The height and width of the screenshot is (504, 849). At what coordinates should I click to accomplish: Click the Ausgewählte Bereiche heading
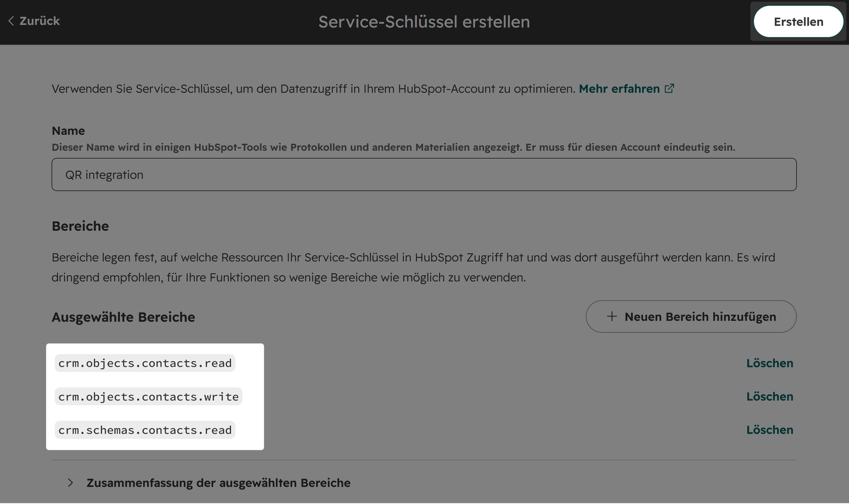tap(123, 317)
